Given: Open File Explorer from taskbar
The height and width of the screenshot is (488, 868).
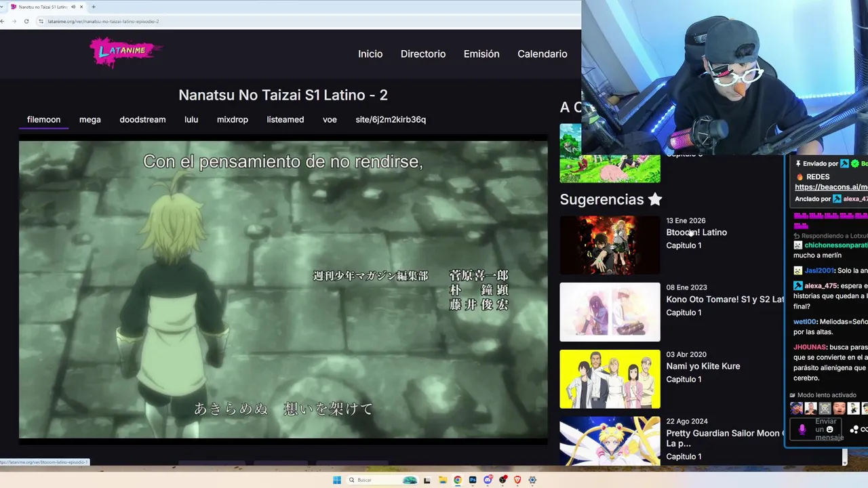Looking at the screenshot, I should [x=442, y=480].
